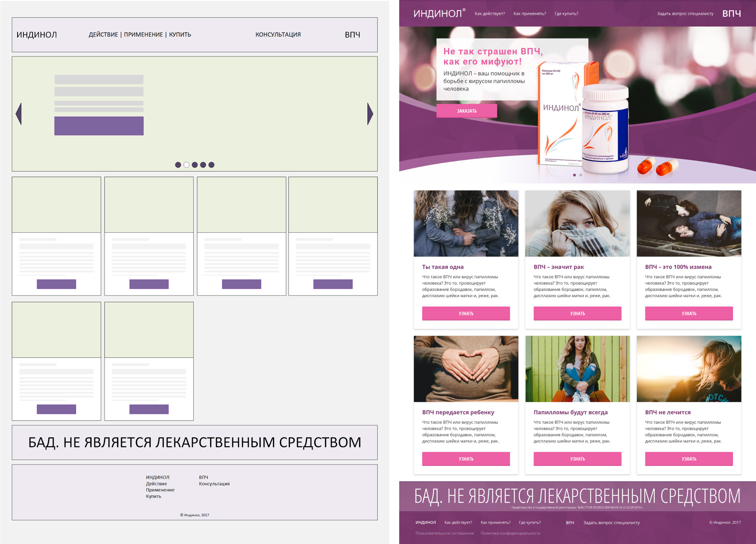
Task: Open the 'Где купить?' header menu item
Action: point(566,14)
